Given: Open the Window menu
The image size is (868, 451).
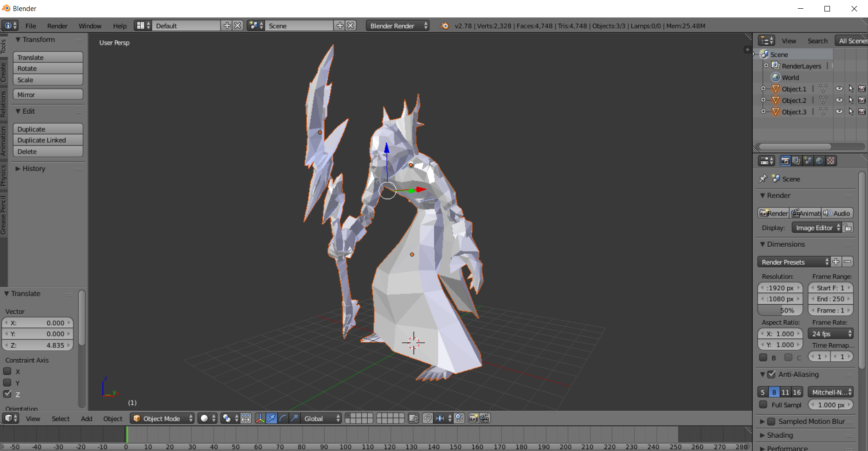Looking at the screenshot, I should (90, 26).
